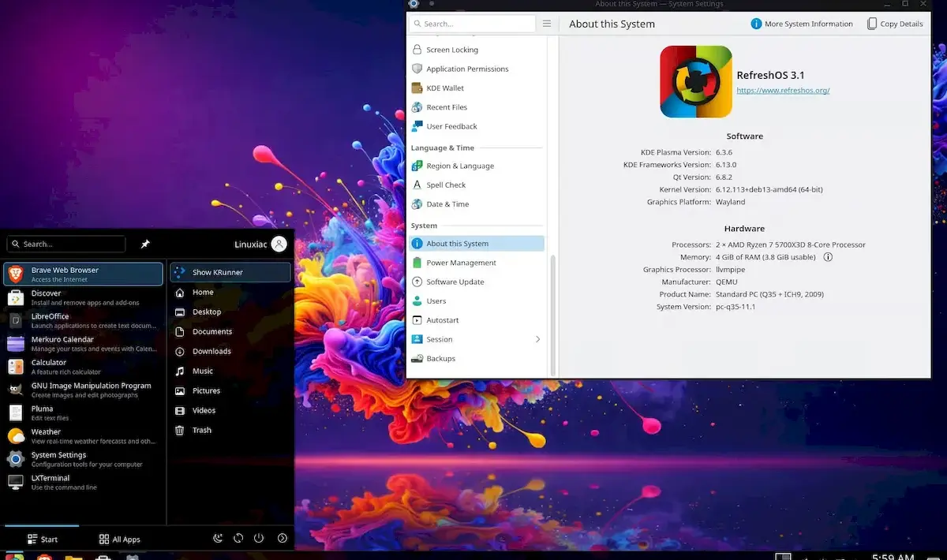
Task: Click the Graphics Platform value Wayland
Action: [x=730, y=202]
